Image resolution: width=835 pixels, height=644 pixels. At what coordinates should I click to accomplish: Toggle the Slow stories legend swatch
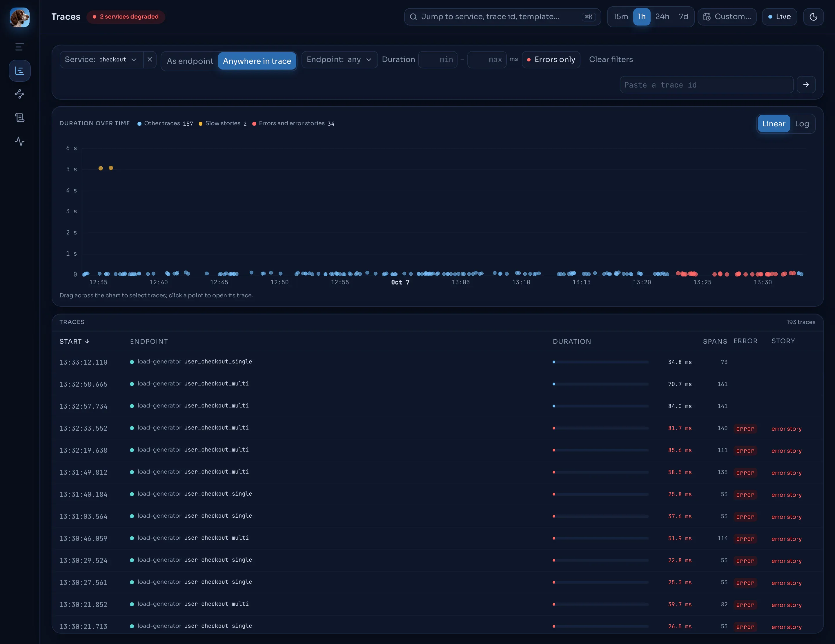[x=200, y=124]
